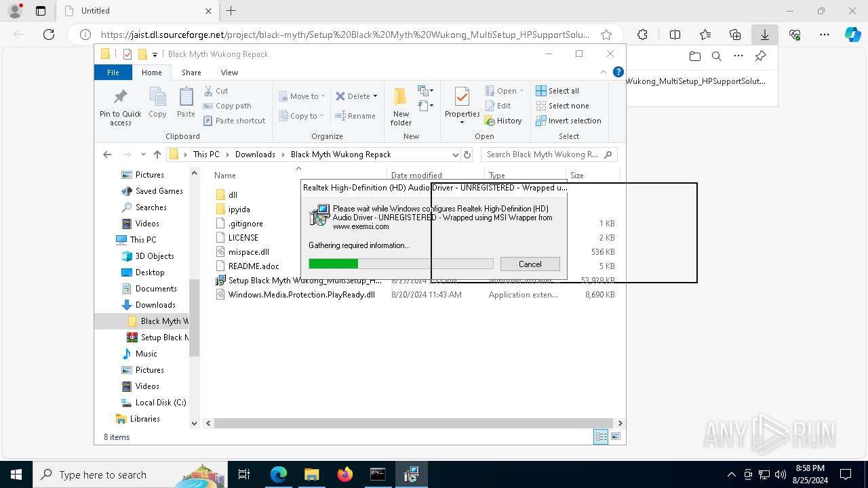Open Move to dropdown
The image size is (868, 488).
click(x=302, y=96)
